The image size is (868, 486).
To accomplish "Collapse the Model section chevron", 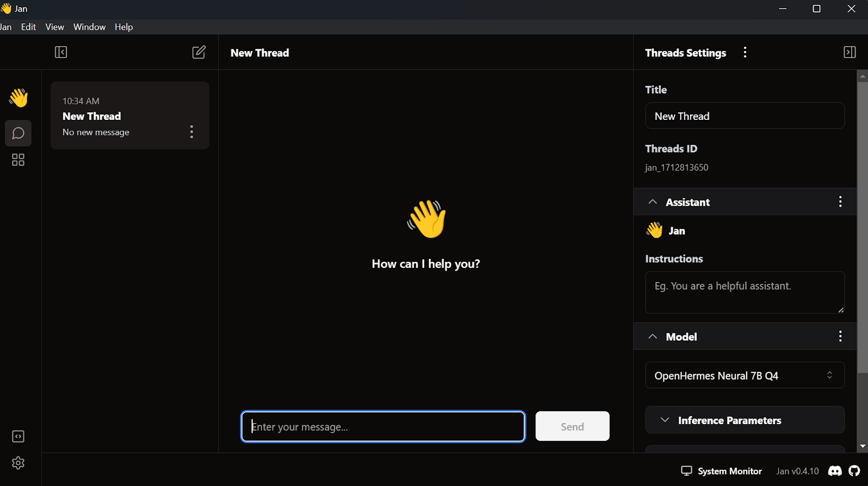I will coord(653,336).
